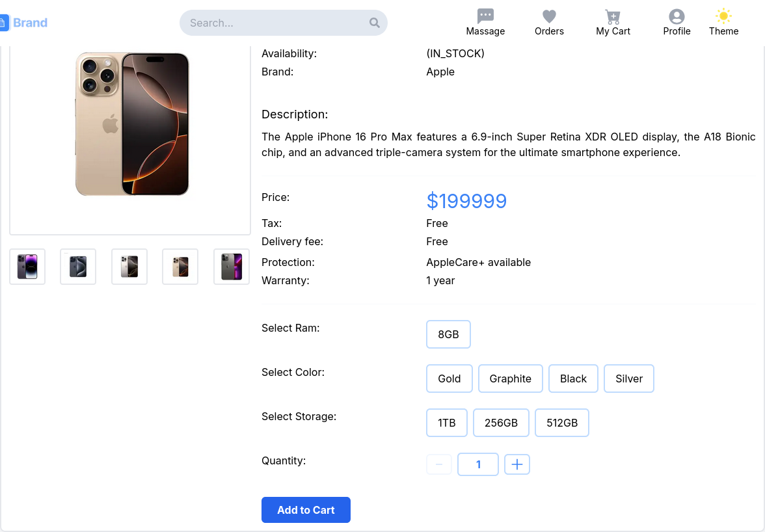
Task: Open the Profile avatar icon
Action: (677, 16)
